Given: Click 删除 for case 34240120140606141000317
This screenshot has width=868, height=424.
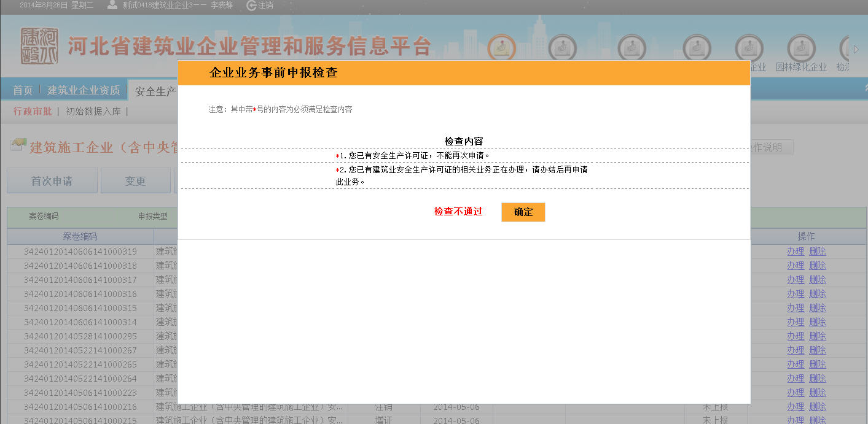Looking at the screenshot, I should point(818,280).
